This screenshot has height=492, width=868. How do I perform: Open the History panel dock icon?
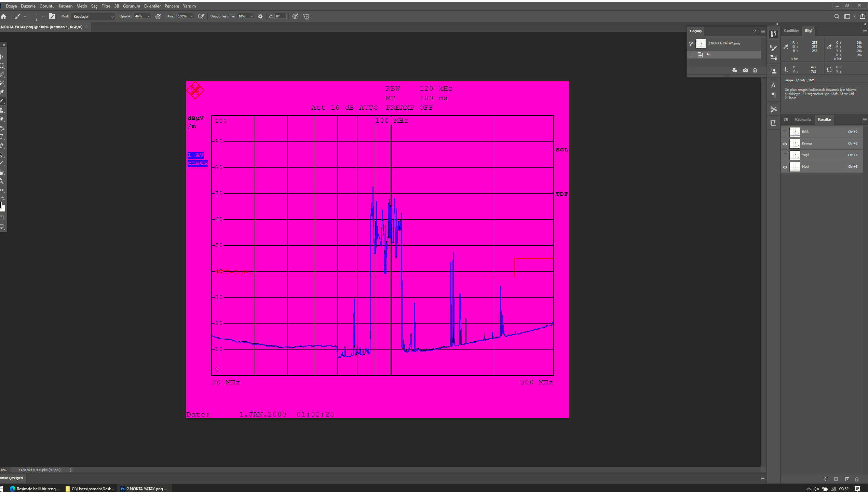pyautogui.click(x=774, y=34)
